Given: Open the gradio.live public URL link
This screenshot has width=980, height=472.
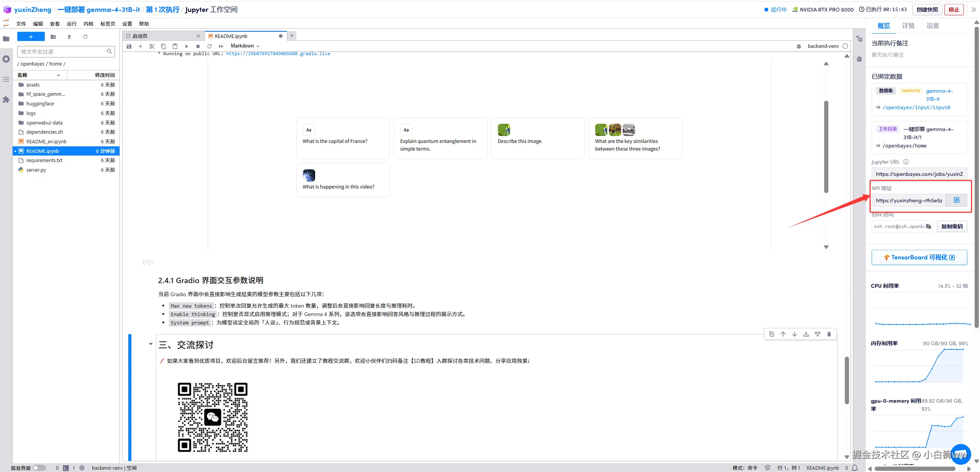Looking at the screenshot, I should (x=278, y=54).
